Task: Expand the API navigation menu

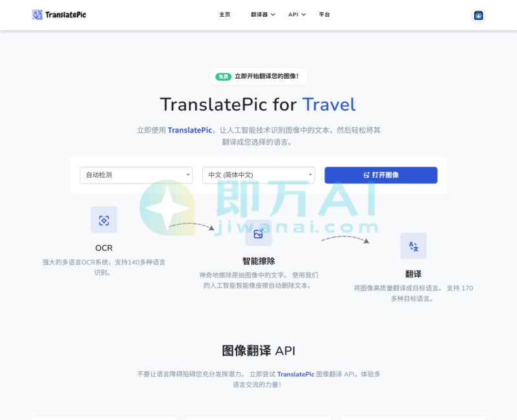Action: click(x=295, y=14)
